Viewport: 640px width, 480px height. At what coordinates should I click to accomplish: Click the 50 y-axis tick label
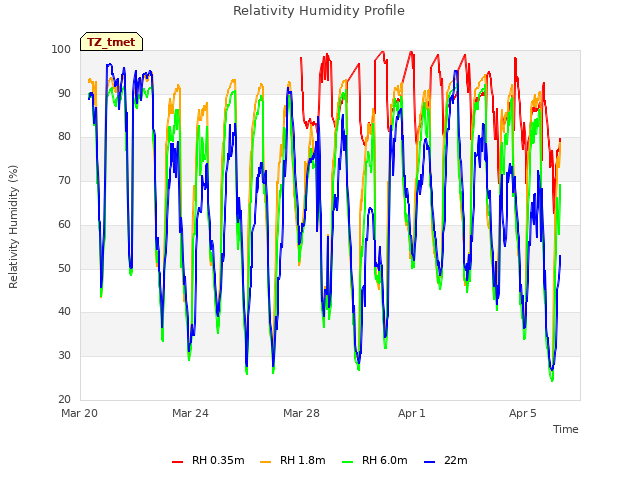(64, 269)
